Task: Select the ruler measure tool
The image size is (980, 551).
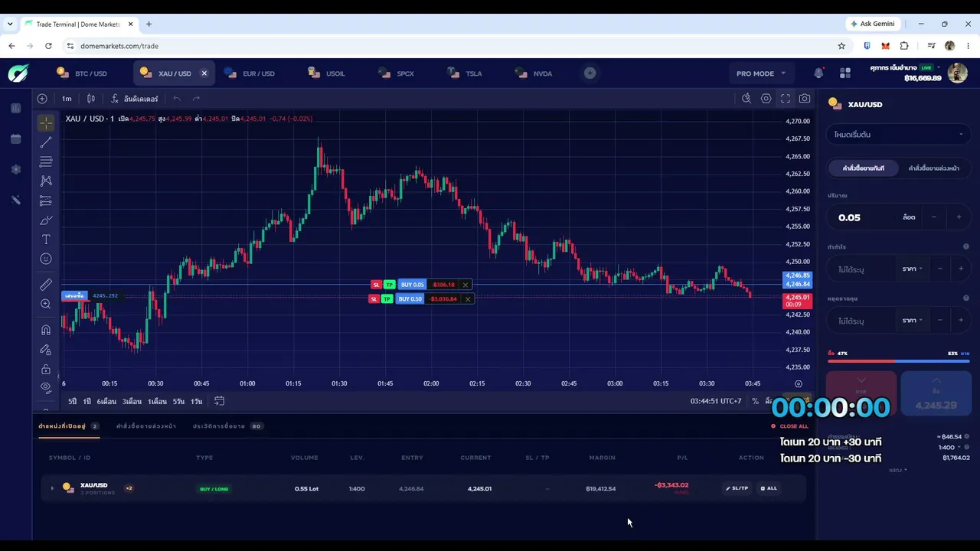Action: 46,285
